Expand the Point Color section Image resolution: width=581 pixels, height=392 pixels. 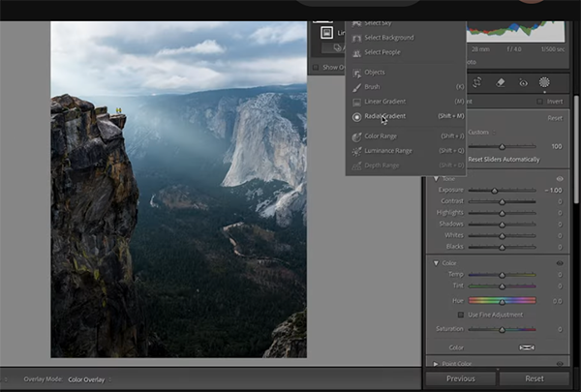(437, 363)
